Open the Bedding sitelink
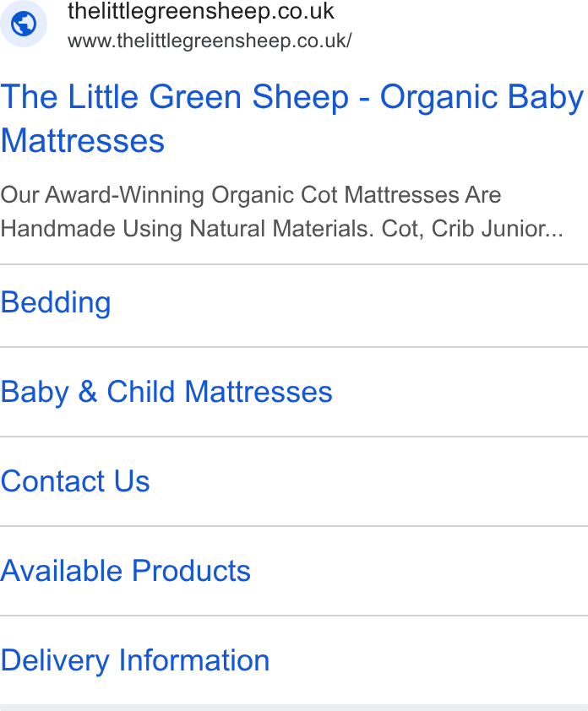588x711 pixels. point(56,302)
